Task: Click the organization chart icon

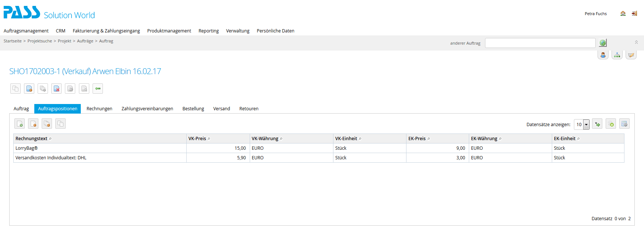Action: point(617,55)
